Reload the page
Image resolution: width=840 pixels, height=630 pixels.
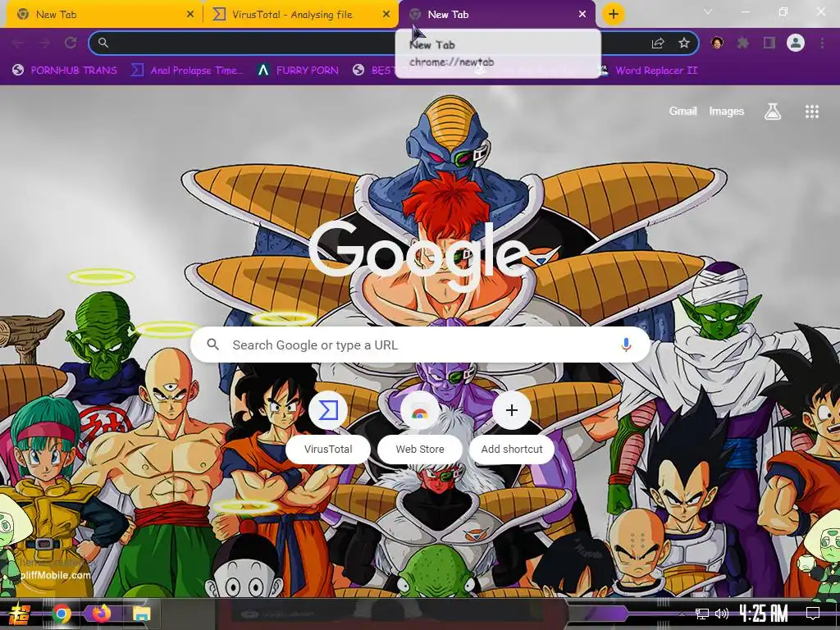(x=71, y=43)
